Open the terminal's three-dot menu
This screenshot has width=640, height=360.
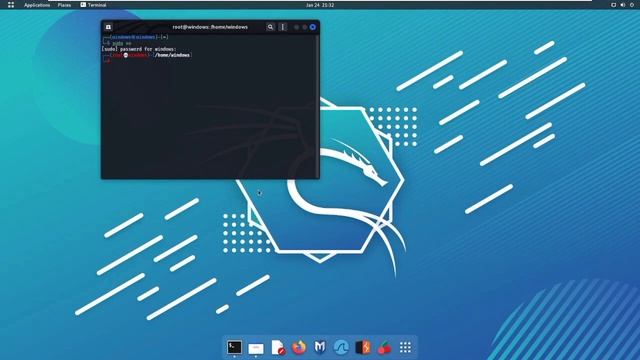pos(282,27)
